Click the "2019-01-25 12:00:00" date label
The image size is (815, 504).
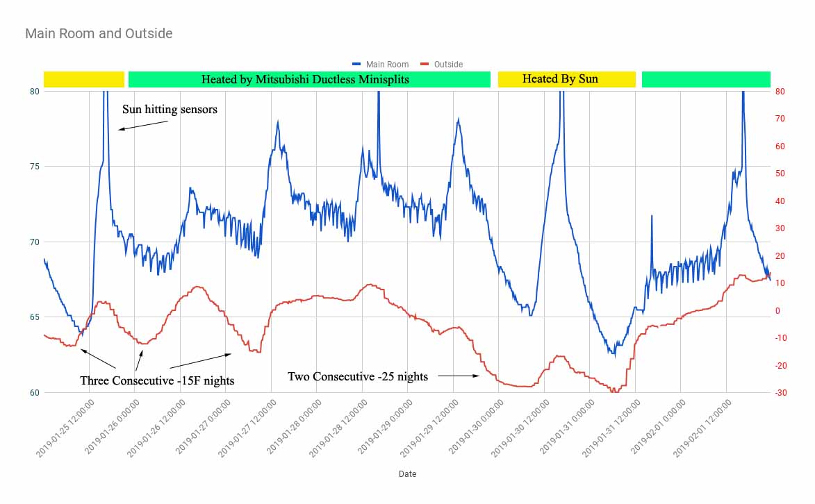point(65,428)
